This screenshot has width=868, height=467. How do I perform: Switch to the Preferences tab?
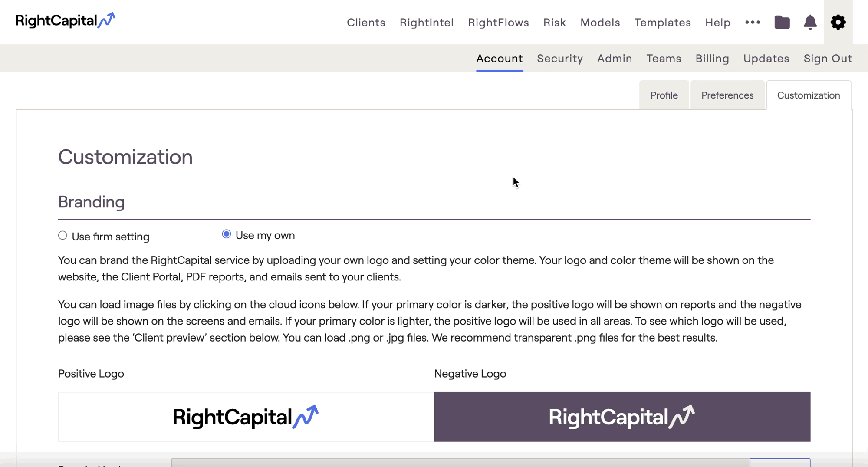pos(727,95)
